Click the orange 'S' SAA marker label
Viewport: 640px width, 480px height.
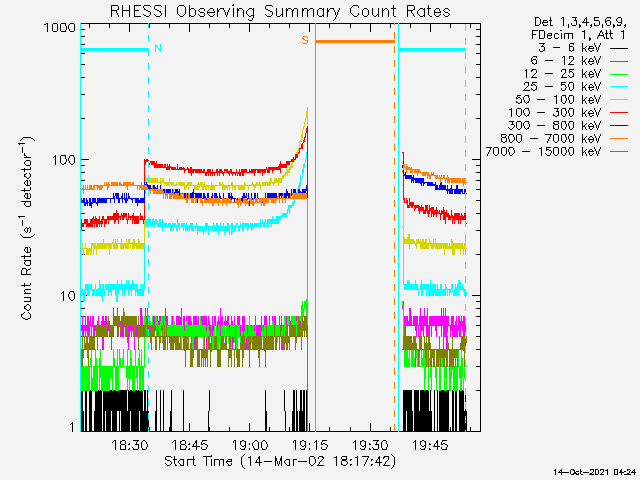(x=305, y=40)
